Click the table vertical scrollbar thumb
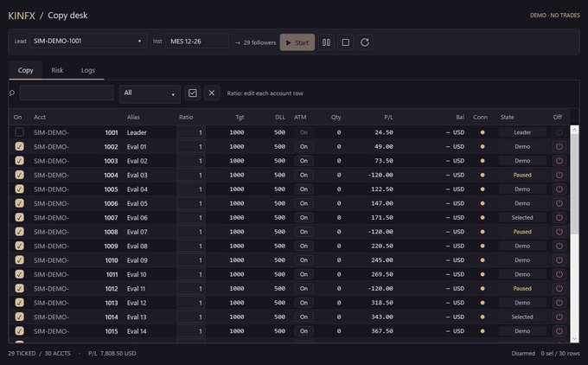The width and height of the screenshot is (588, 365). [574, 183]
